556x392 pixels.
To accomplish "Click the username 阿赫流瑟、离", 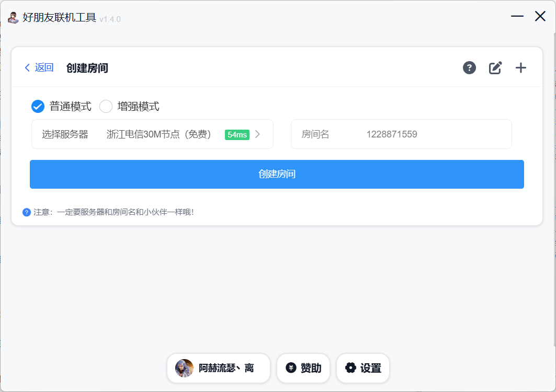I will [226, 368].
